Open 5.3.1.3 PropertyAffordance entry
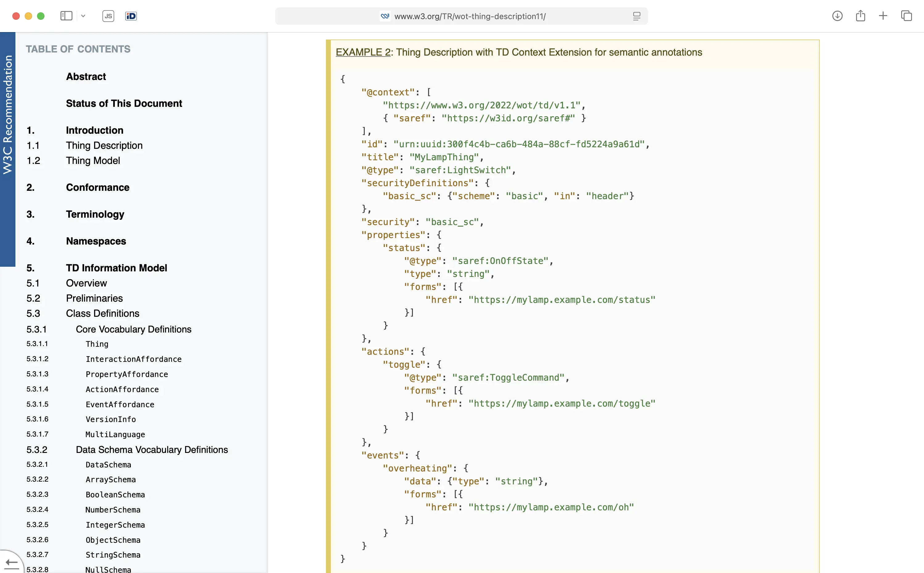The height and width of the screenshot is (573, 924). 127,374
